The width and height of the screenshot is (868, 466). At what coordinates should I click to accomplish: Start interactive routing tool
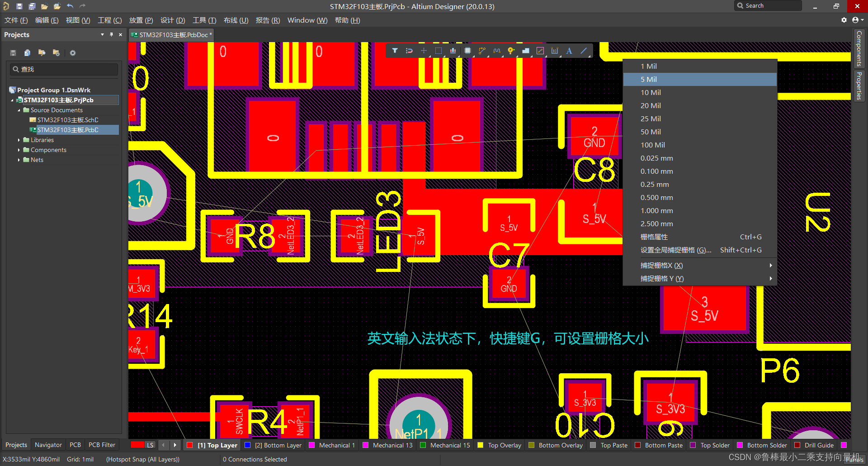482,51
